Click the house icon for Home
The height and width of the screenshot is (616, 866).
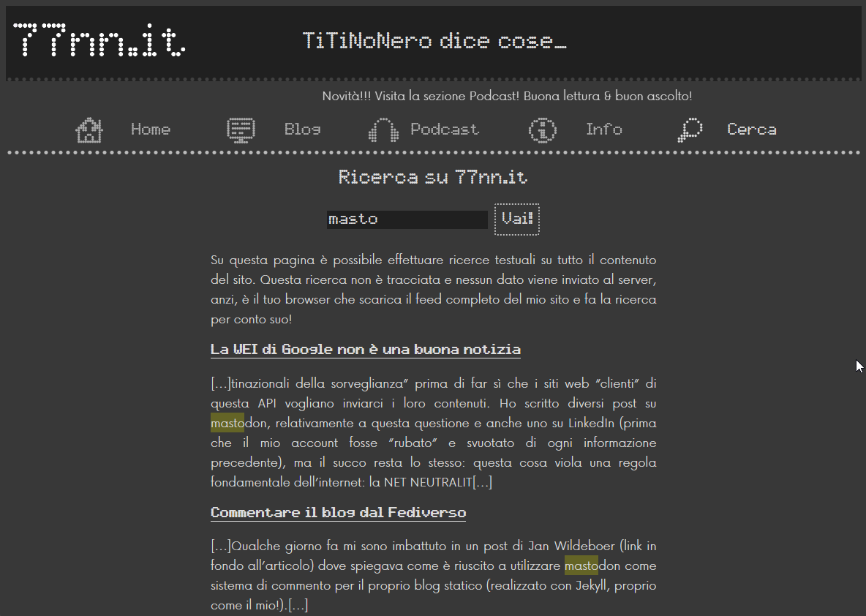pos(89,130)
